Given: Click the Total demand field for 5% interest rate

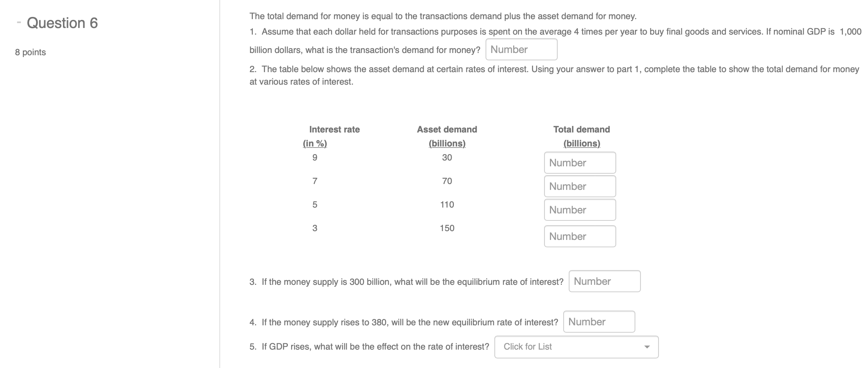Looking at the screenshot, I should tap(579, 210).
